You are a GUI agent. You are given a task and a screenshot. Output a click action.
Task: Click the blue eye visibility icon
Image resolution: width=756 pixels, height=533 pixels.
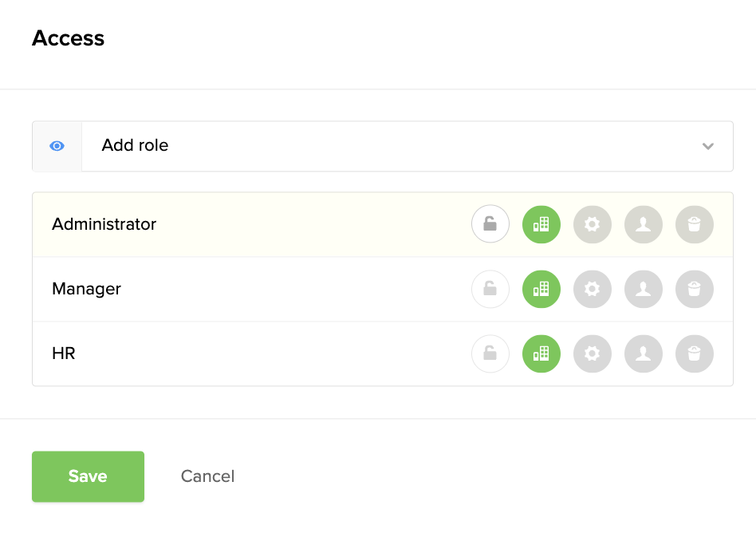57,146
